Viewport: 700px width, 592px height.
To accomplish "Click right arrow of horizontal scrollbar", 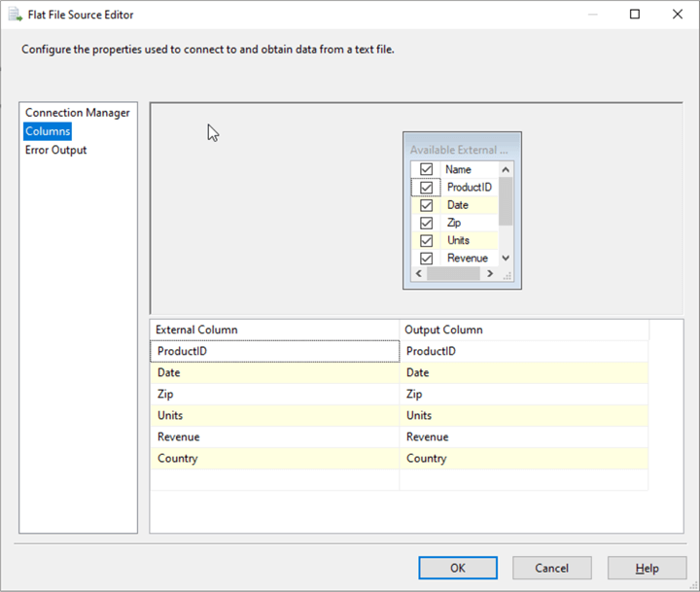I will [x=490, y=274].
